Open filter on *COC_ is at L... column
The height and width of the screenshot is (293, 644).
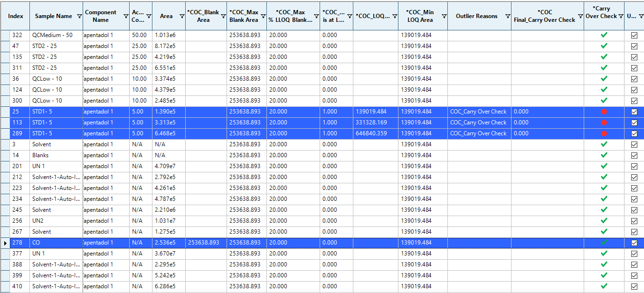tap(350, 16)
